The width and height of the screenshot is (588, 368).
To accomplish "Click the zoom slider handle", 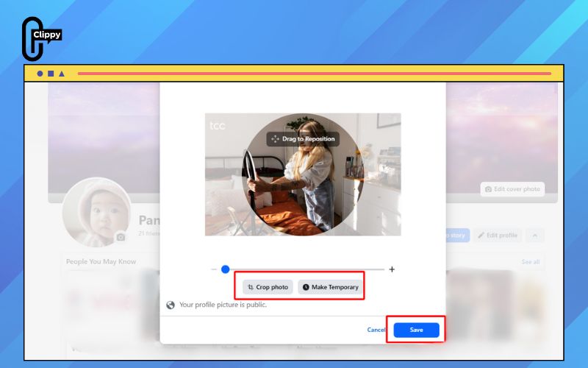I will (x=226, y=269).
